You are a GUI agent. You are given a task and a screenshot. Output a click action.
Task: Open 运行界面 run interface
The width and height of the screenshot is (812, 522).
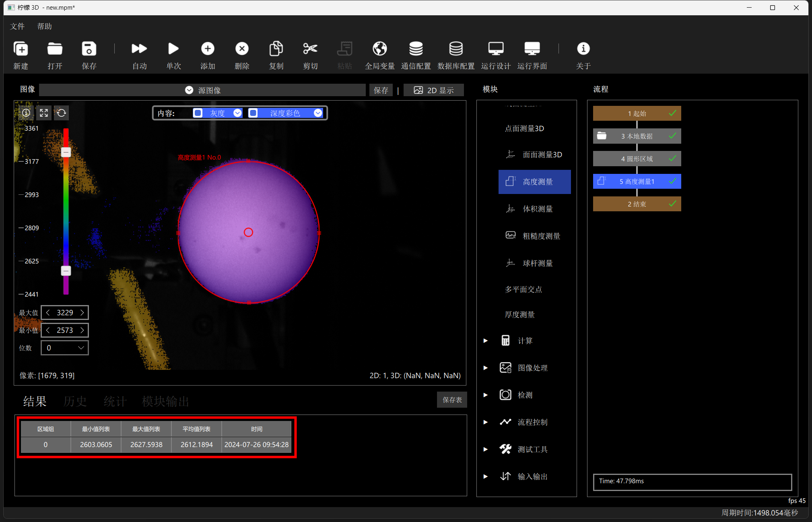click(532, 49)
